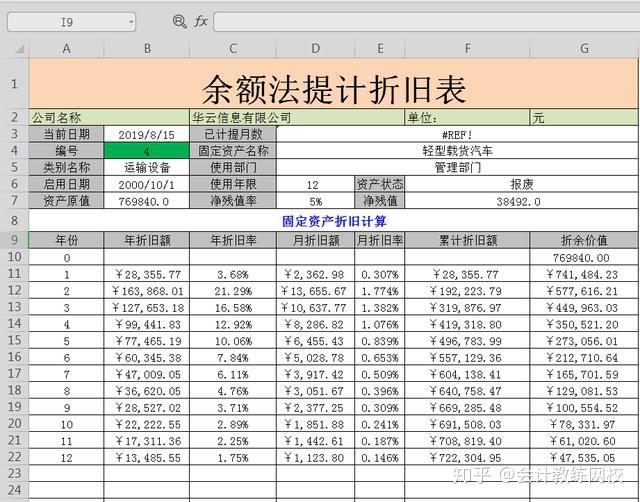Click the cell ¥61,020.60
The width and height of the screenshot is (640, 502).
click(584, 441)
